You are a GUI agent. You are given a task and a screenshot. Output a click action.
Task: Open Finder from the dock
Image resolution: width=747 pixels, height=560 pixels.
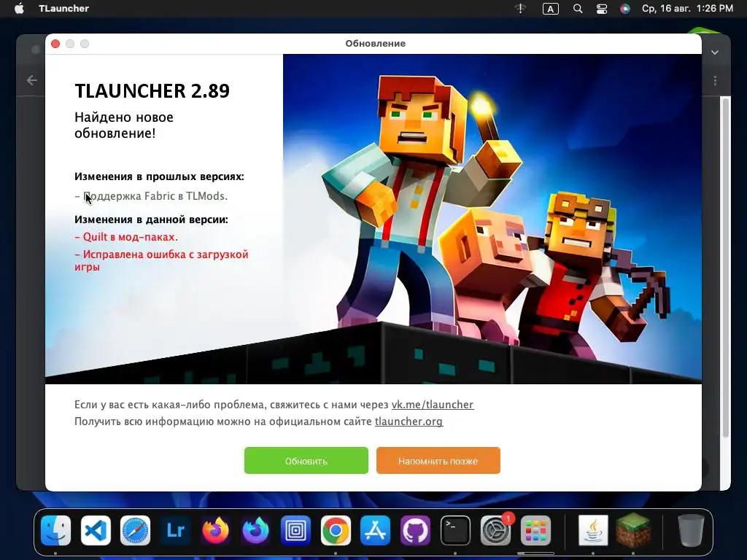(x=55, y=530)
